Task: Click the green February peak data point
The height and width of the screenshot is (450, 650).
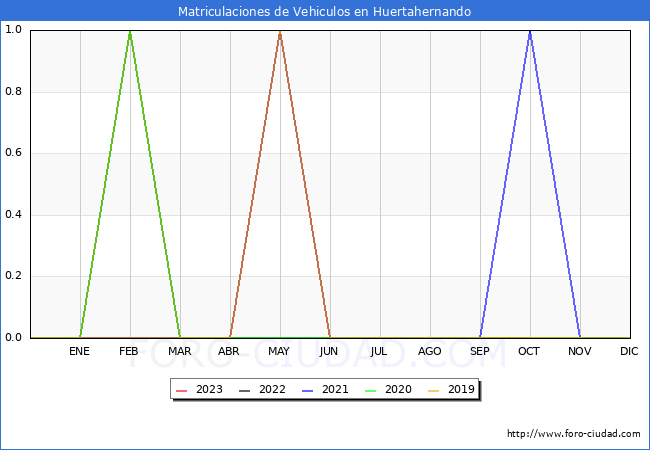Action: coord(130,32)
